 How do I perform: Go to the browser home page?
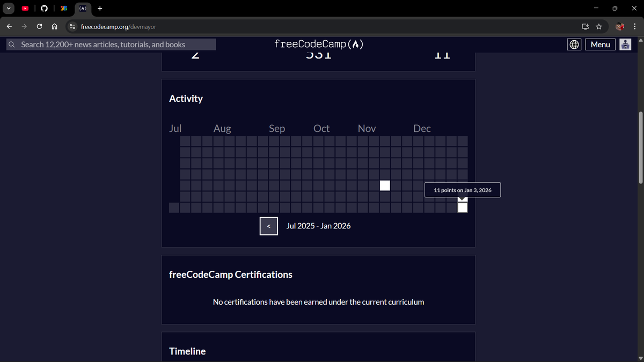(55, 26)
